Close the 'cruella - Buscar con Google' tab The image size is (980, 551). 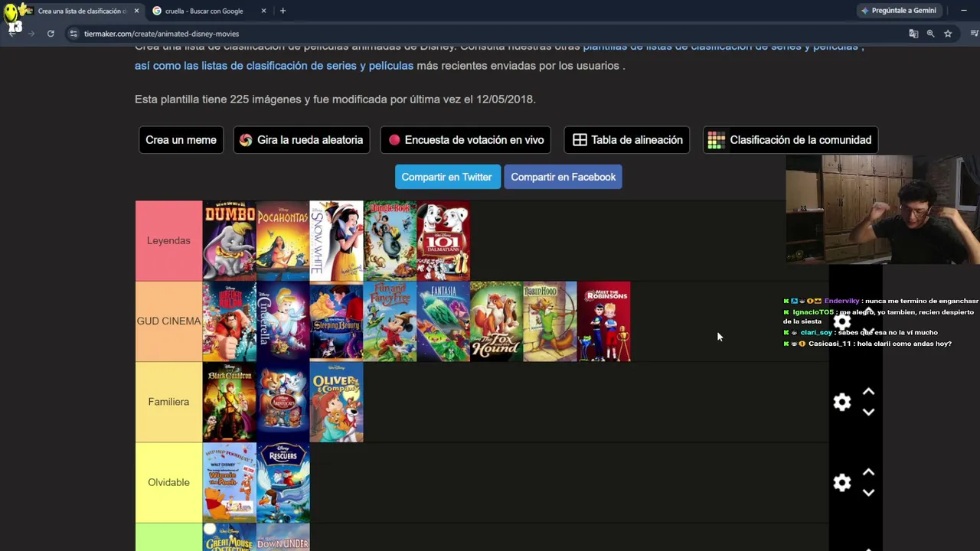263,11
